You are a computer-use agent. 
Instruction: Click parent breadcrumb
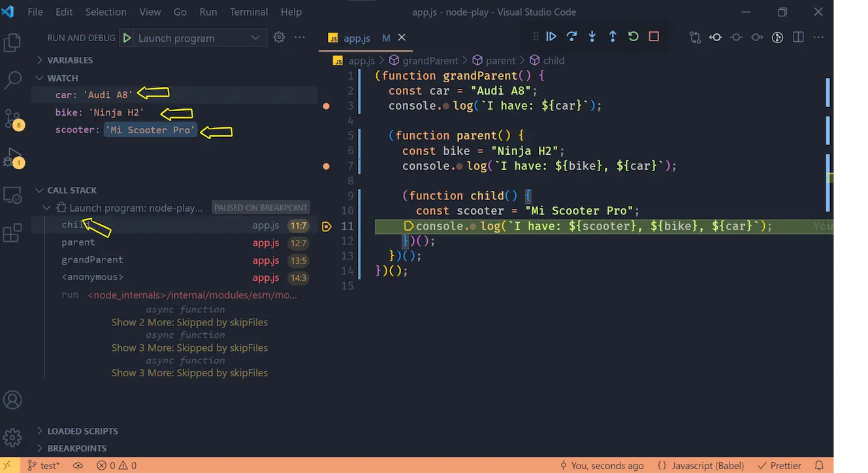pos(493,60)
